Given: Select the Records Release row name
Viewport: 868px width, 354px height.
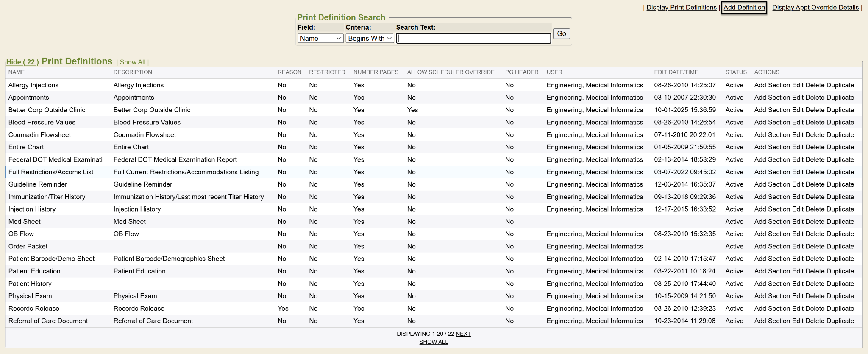Looking at the screenshot, I should point(34,309).
